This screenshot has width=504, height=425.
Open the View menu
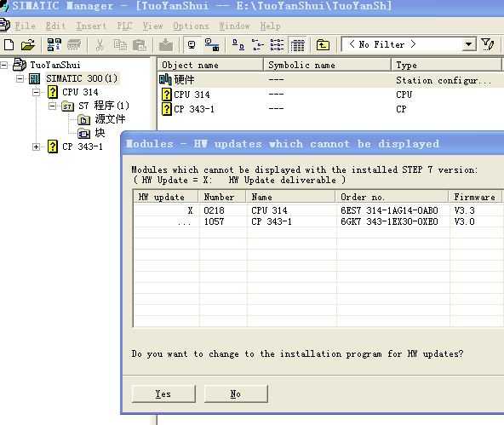point(152,26)
